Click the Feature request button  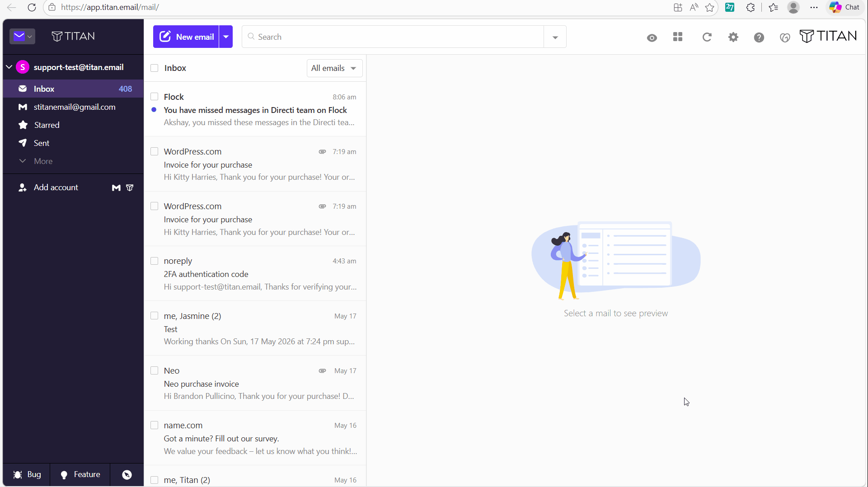[80, 474]
